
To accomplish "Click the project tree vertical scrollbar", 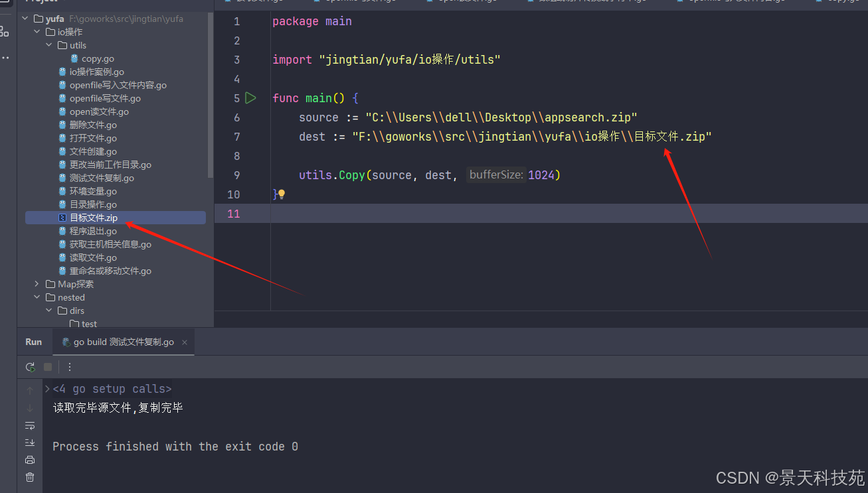I will click(x=211, y=100).
